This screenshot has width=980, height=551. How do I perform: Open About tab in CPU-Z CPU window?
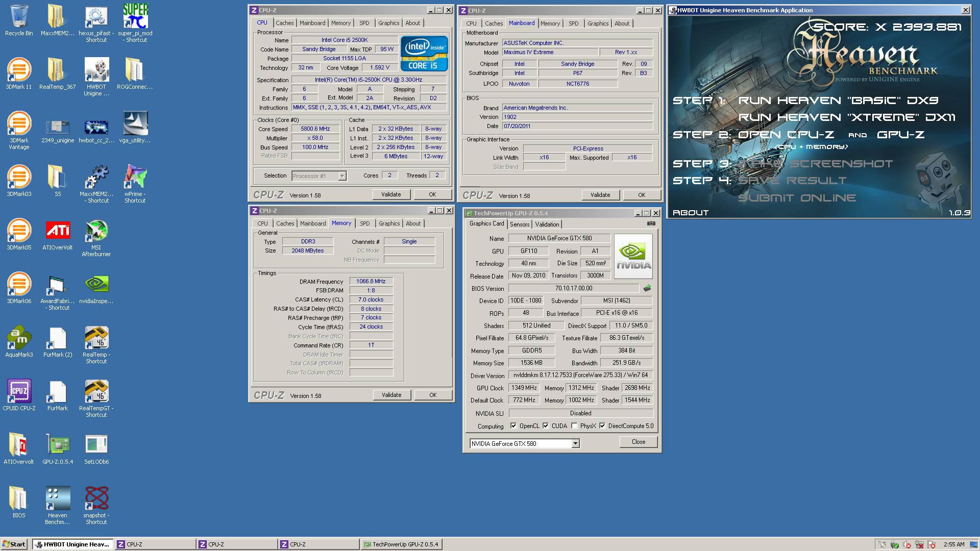coord(412,23)
